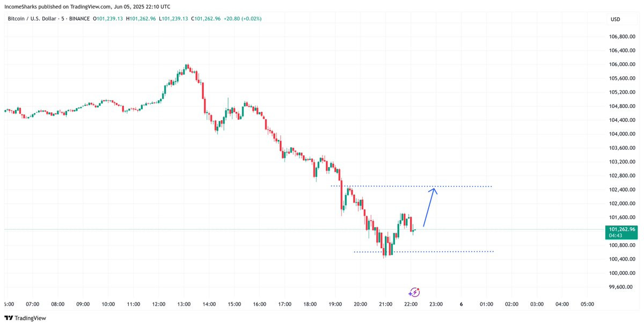Screen dimensions: 644x326
Task: Click the purple lightning event marker
Action: click(414, 292)
